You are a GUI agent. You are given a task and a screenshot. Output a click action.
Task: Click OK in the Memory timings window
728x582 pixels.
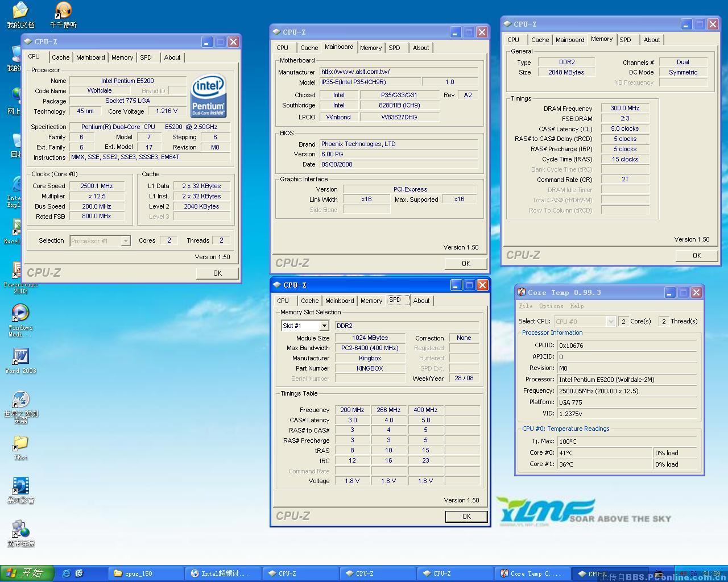(696, 256)
